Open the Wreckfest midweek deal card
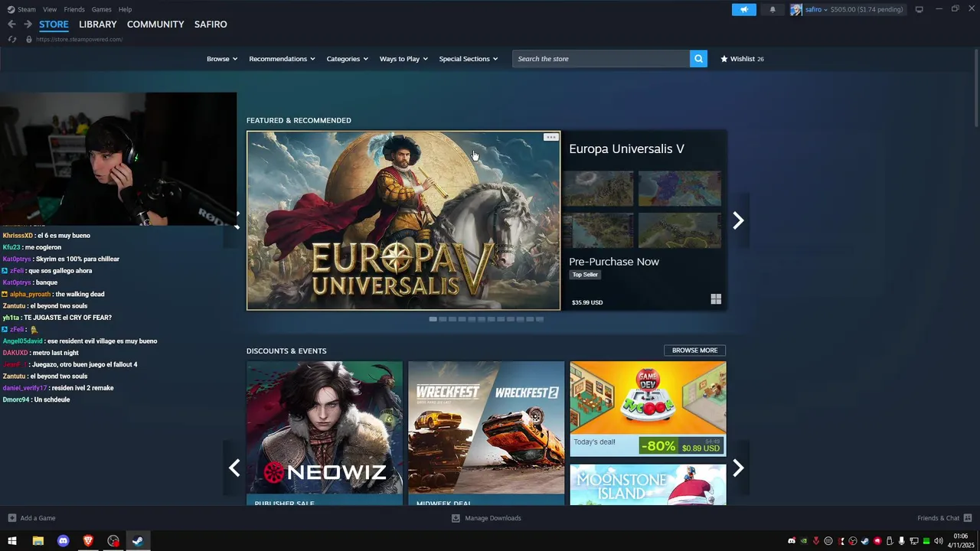Image resolution: width=980 pixels, height=551 pixels. coord(486,433)
